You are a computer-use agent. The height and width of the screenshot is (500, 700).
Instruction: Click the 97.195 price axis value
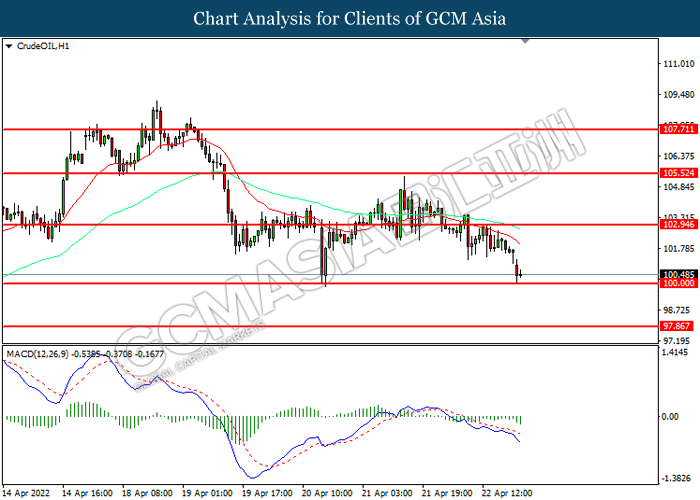point(677,341)
